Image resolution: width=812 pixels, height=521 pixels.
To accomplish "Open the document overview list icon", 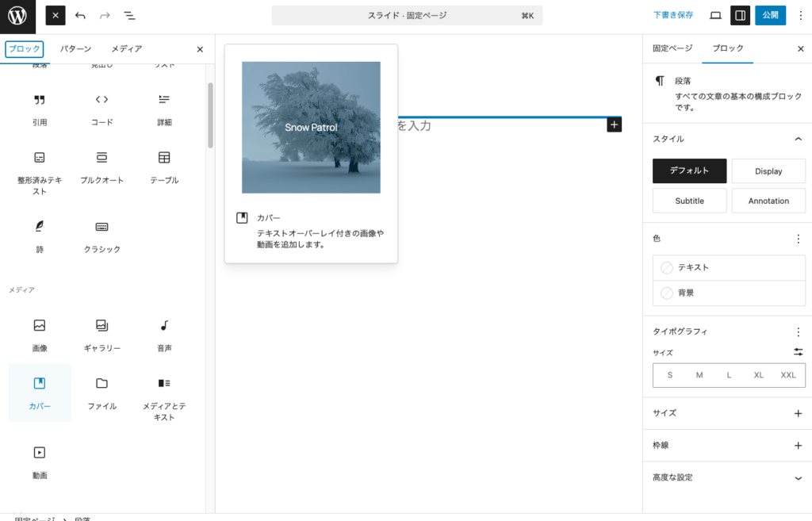I will [x=130, y=15].
